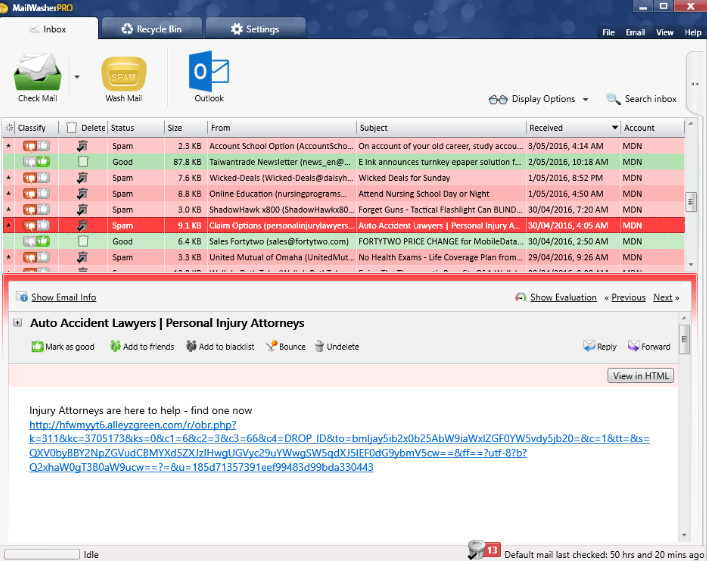Open the File menu
Image resolution: width=707 pixels, height=561 pixels.
pos(608,32)
